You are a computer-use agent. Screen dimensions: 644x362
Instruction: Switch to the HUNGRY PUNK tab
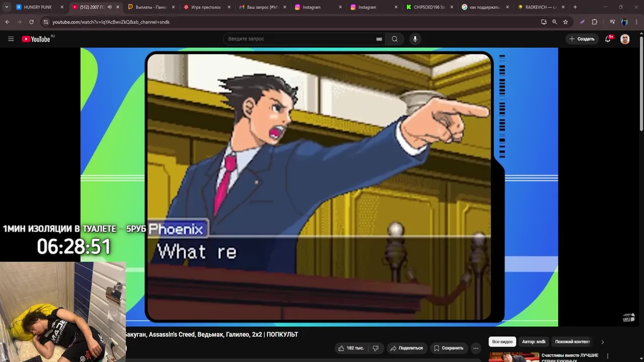[38, 7]
